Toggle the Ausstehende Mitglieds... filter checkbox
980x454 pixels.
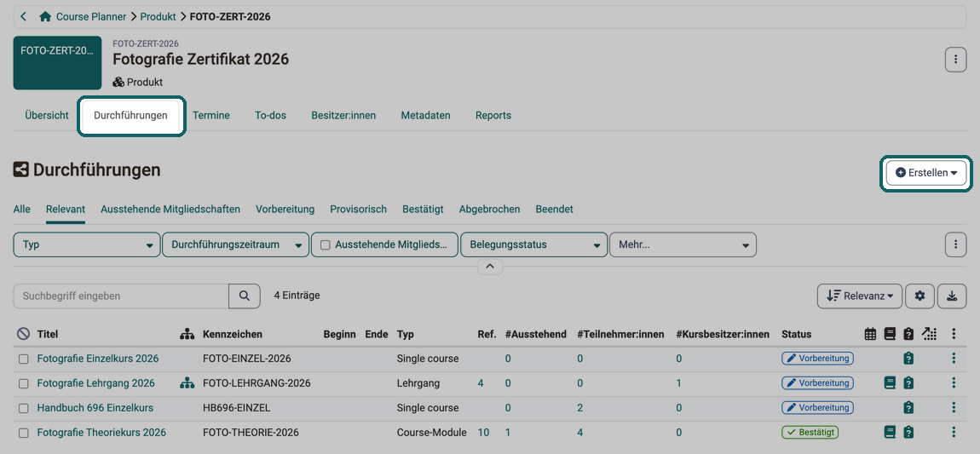(325, 244)
